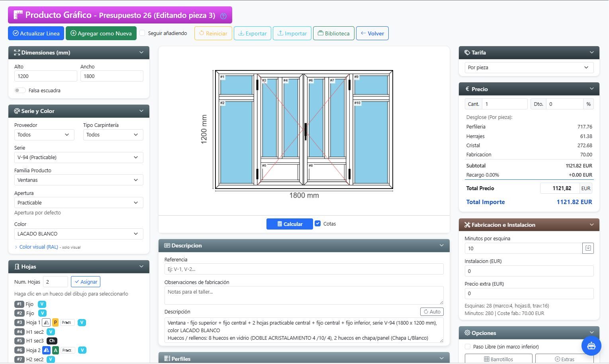
Task: Click the Reiniciar button
Action: click(x=213, y=33)
